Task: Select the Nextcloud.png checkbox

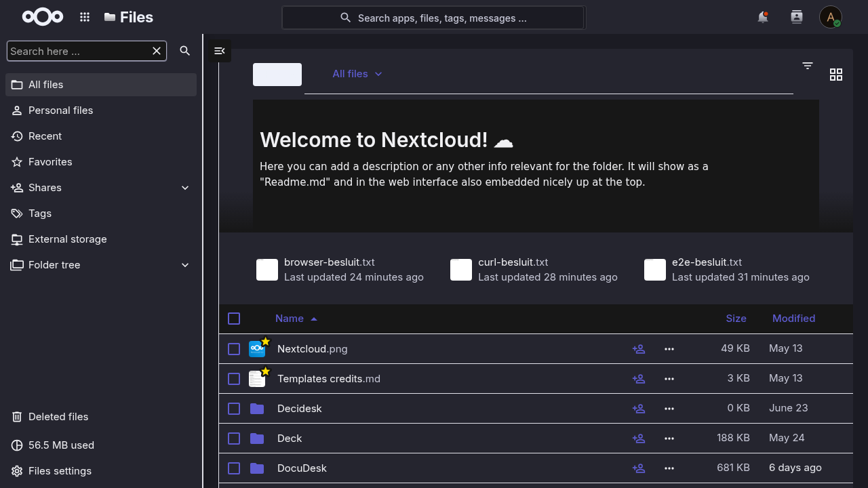Action: (x=234, y=349)
